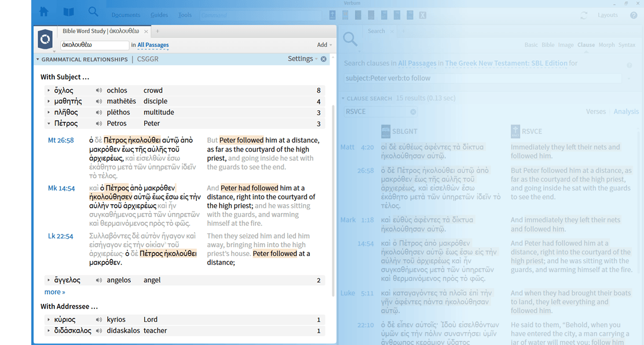This screenshot has width=644, height=345.
Task: Click All Passages link in Word Study
Action: click(x=153, y=45)
